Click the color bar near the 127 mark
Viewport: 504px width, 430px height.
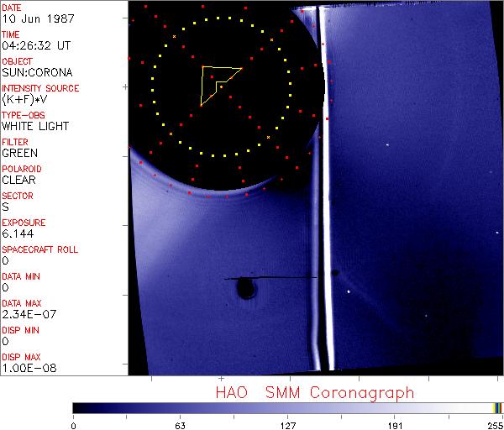pos(288,407)
